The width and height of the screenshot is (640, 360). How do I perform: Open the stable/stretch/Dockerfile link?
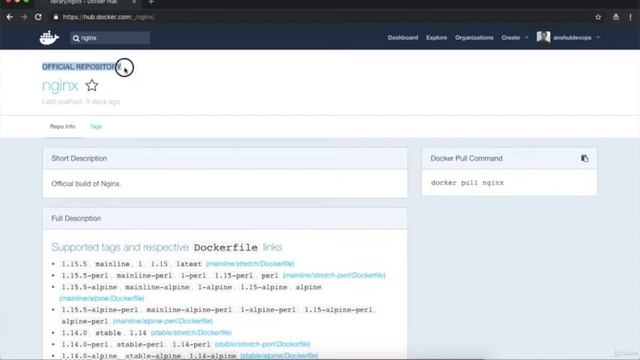coord(191,333)
